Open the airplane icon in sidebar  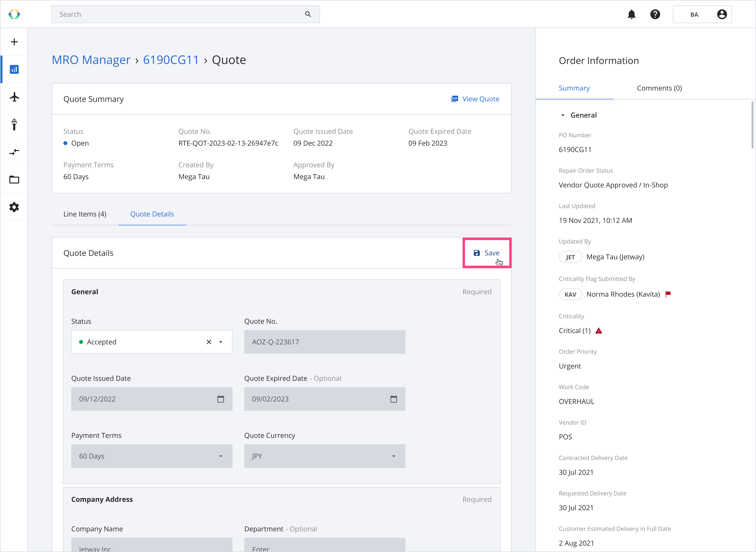click(x=14, y=97)
